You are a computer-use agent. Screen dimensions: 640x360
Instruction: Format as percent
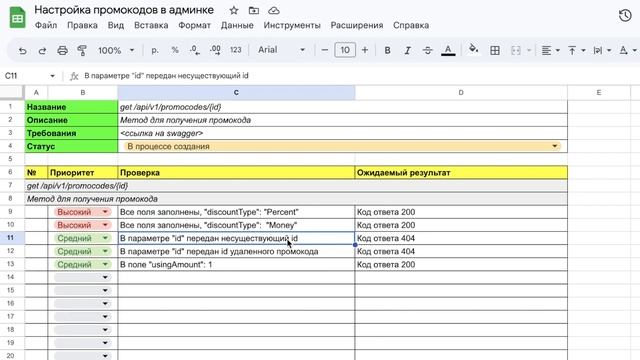point(175,50)
